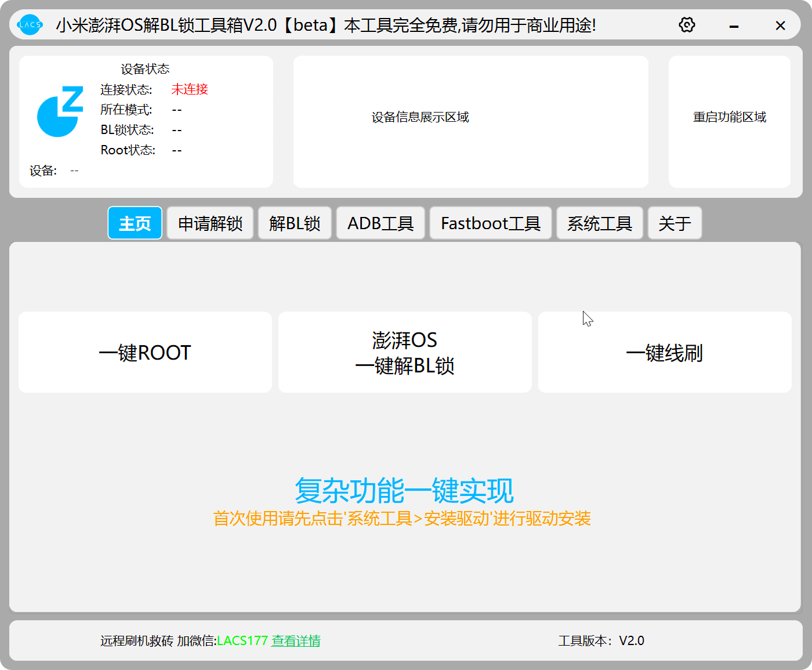Click the BL锁状态 label

127,130
